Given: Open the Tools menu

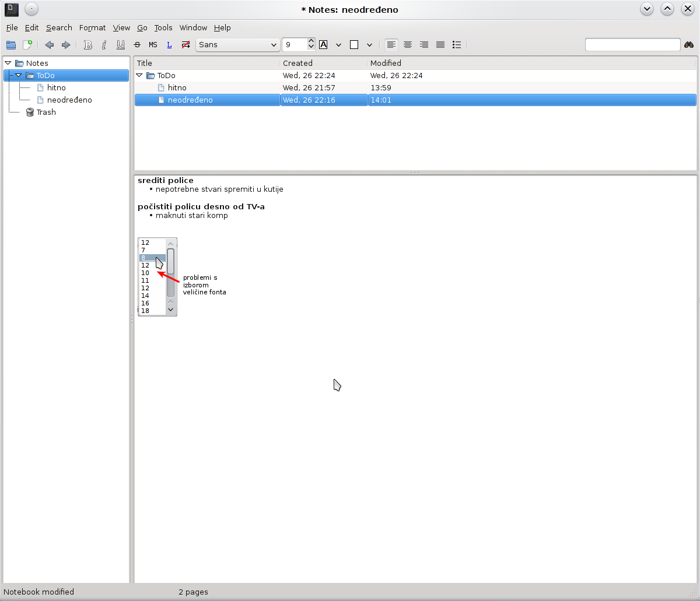Looking at the screenshot, I should pos(163,27).
